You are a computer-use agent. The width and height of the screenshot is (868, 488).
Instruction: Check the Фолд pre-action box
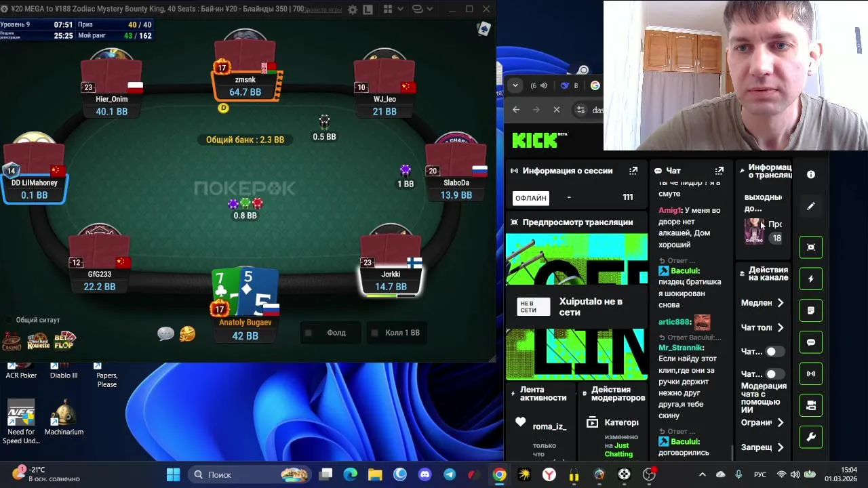[309, 333]
